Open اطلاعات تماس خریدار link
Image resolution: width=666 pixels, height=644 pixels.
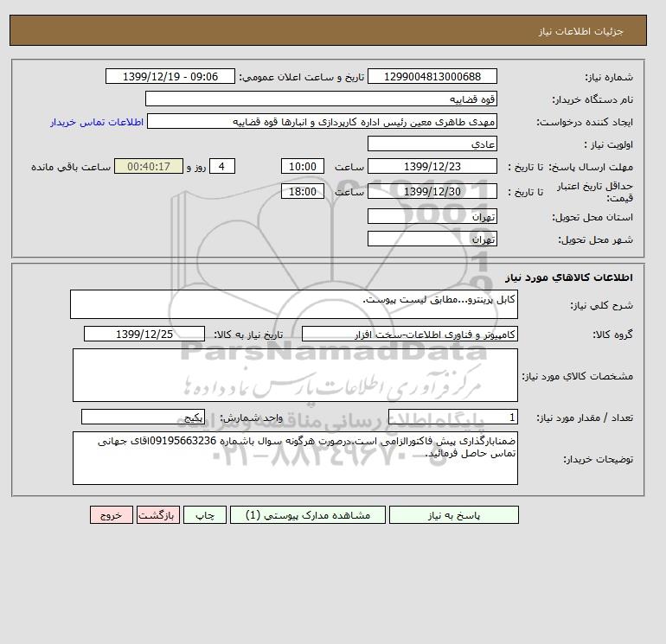point(97,122)
